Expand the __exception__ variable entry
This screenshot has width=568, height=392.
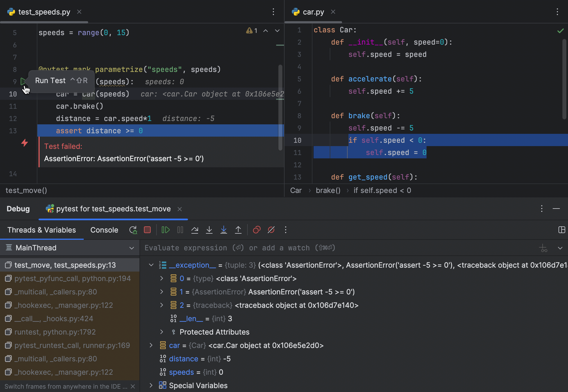pyautogui.click(x=151, y=265)
